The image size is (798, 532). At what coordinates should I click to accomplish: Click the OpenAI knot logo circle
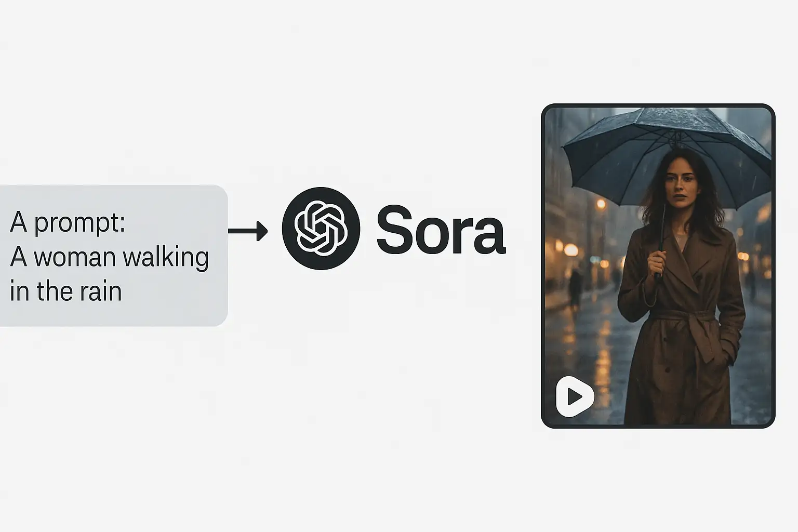point(321,229)
